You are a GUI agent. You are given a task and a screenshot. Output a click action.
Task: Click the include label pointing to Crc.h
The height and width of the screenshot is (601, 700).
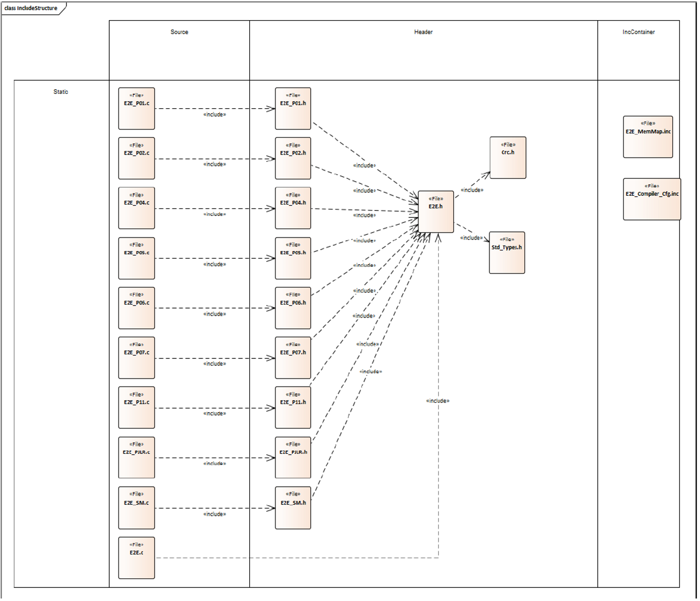click(472, 190)
